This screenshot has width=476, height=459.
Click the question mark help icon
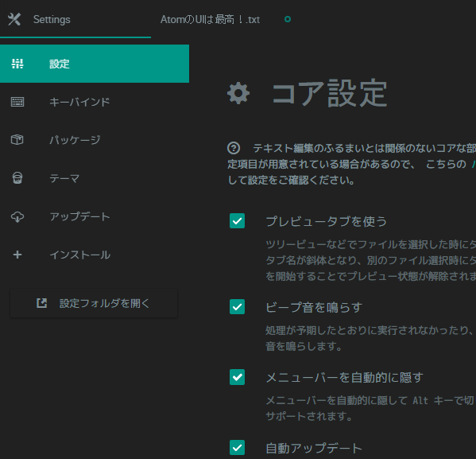[234, 148]
